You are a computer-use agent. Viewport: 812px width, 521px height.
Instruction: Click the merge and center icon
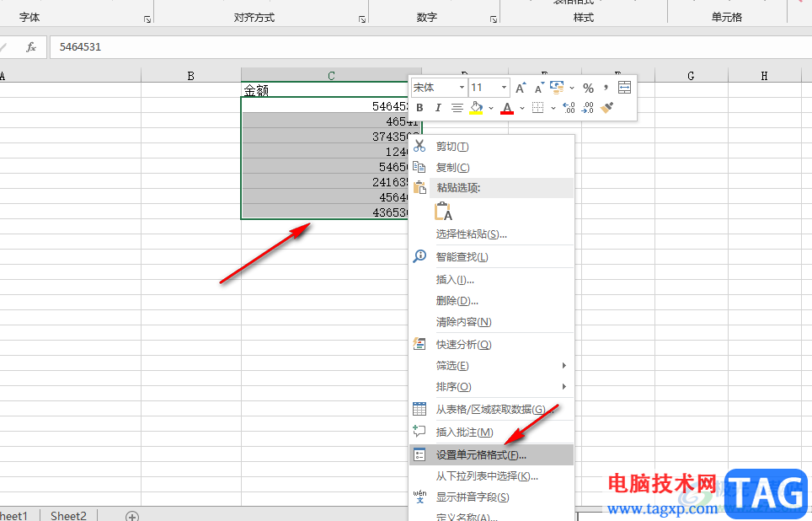tap(624, 88)
